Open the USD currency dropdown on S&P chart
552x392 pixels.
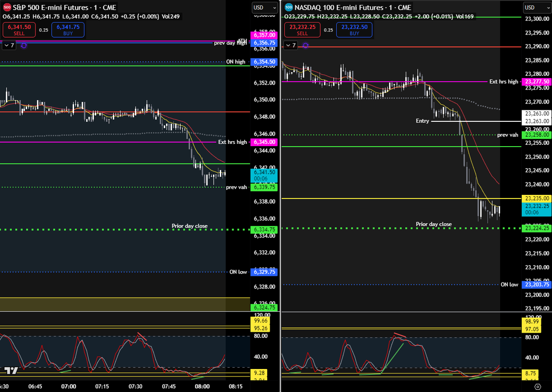[264, 7]
